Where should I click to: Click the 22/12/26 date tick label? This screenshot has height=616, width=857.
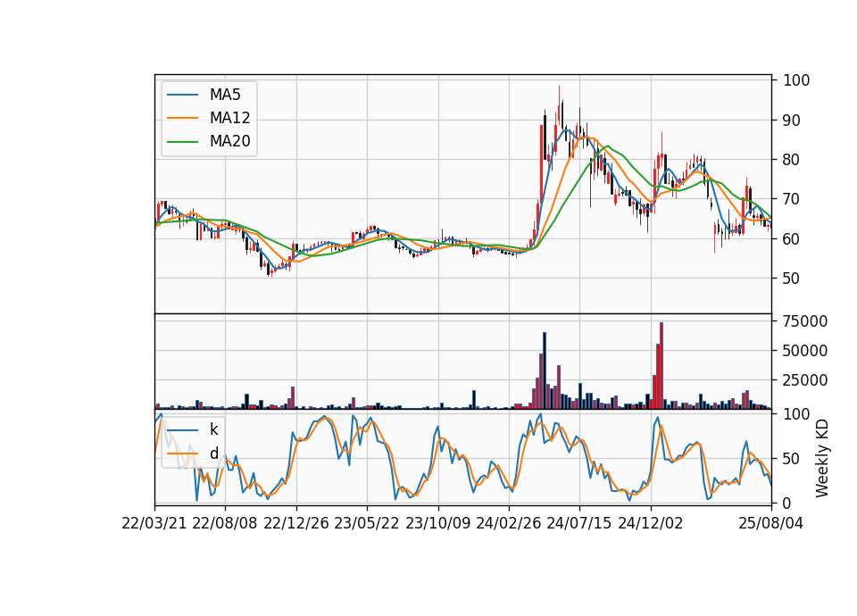pos(296,523)
